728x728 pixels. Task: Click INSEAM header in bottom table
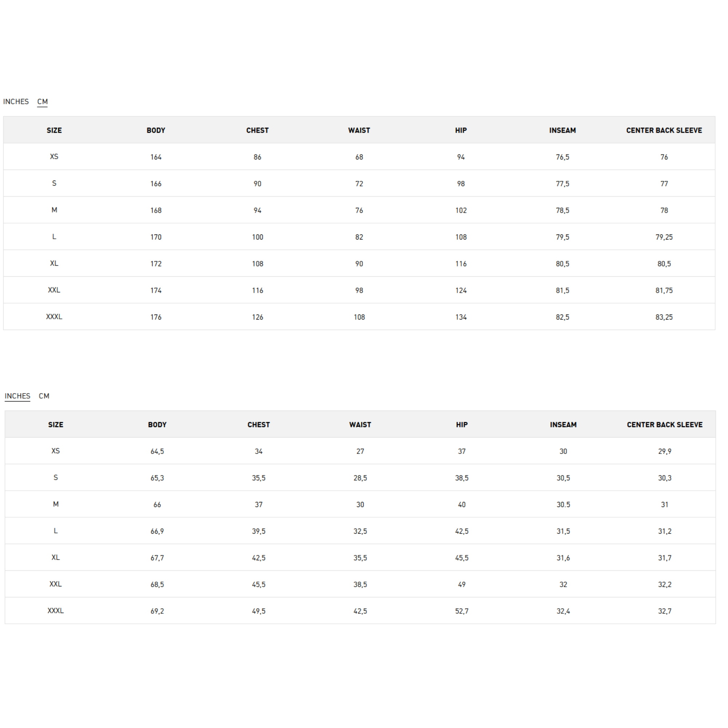click(x=563, y=425)
